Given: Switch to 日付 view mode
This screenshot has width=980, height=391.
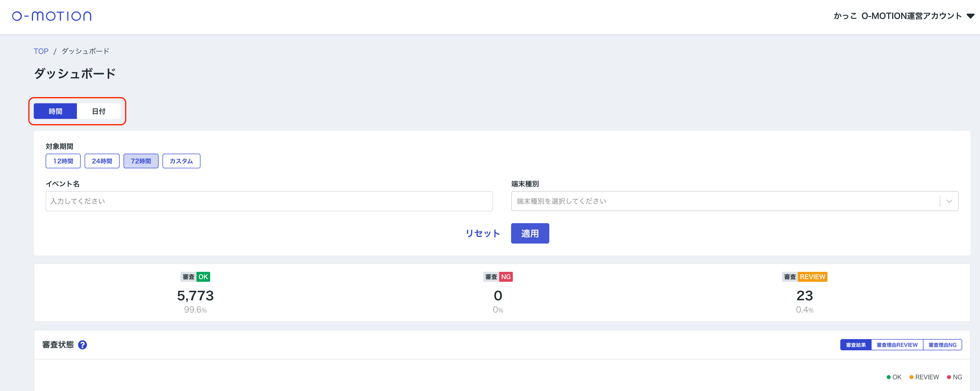Looking at the screenshot, I should tap(98, 111).
